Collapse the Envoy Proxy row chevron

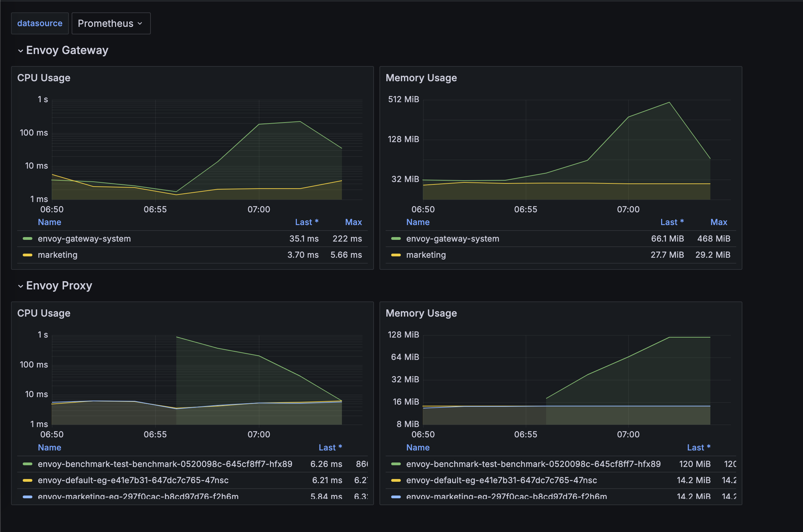[21, 286]
